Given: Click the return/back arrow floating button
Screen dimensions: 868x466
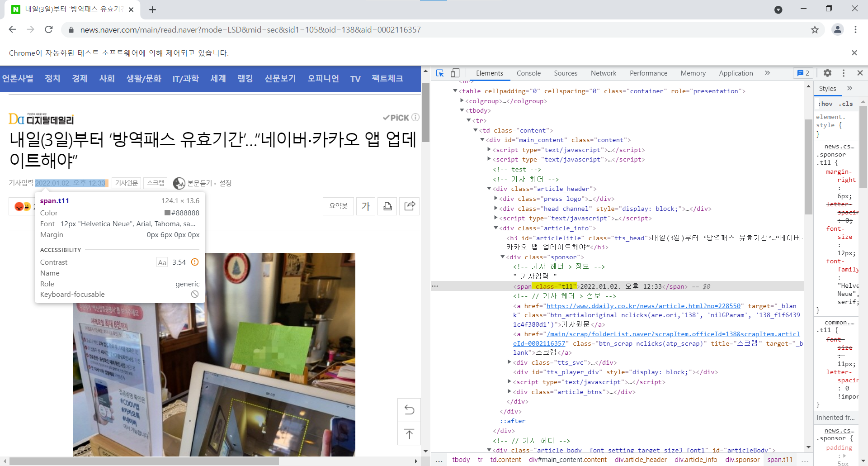Looking at the screenshot, I should click(x=409, y=410).
